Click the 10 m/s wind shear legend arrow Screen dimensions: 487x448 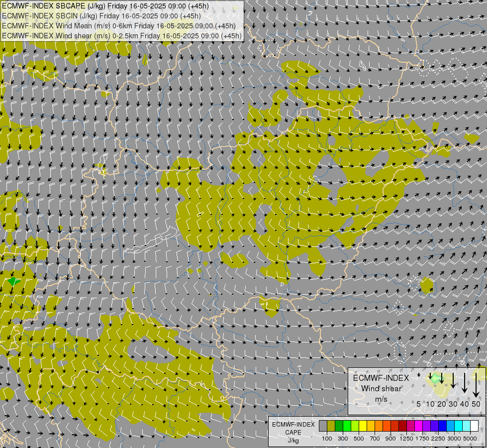click(430, 377)
